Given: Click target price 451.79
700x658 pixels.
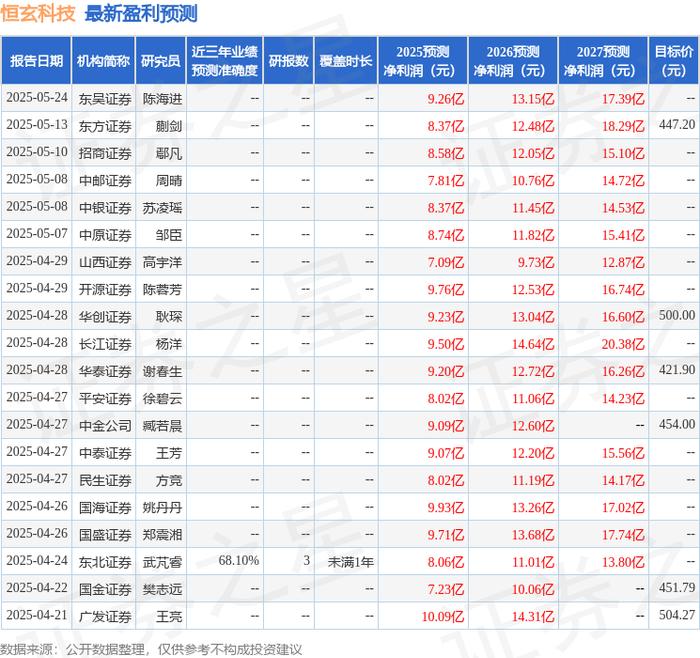Looking at the screenshot, I should click(677, 587).
